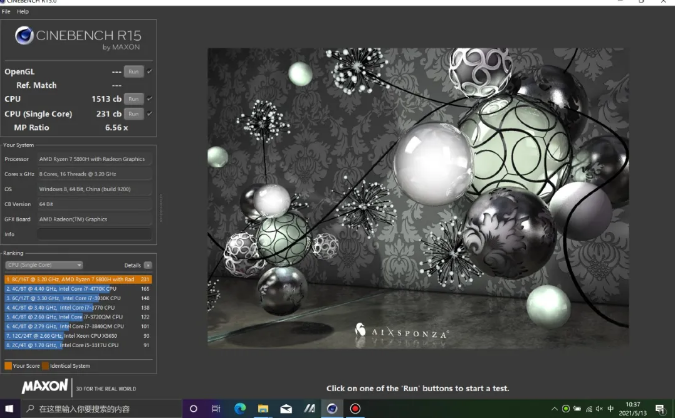Toggle the CPU (Single Core) checkbox
Image resolution: width=675 pixels, height=418 pixels.
[150, 114]
